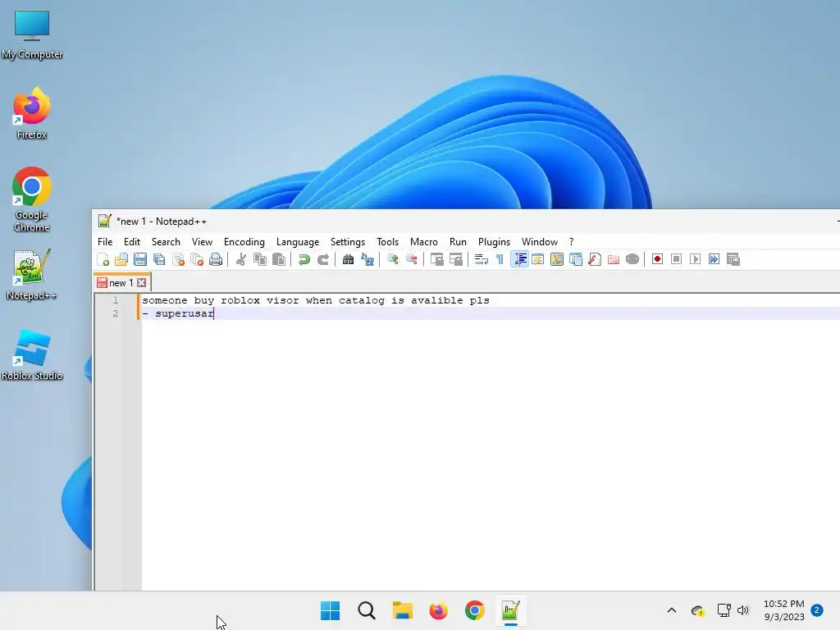Open the View menu
The height and width of the screenshot is (630, 840).
tap(202, 242)
